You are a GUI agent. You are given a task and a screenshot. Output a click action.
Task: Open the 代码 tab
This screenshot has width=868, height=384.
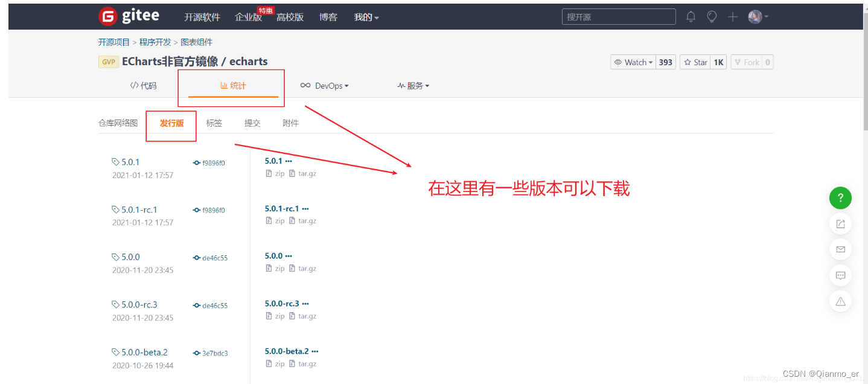coord(143,85)
